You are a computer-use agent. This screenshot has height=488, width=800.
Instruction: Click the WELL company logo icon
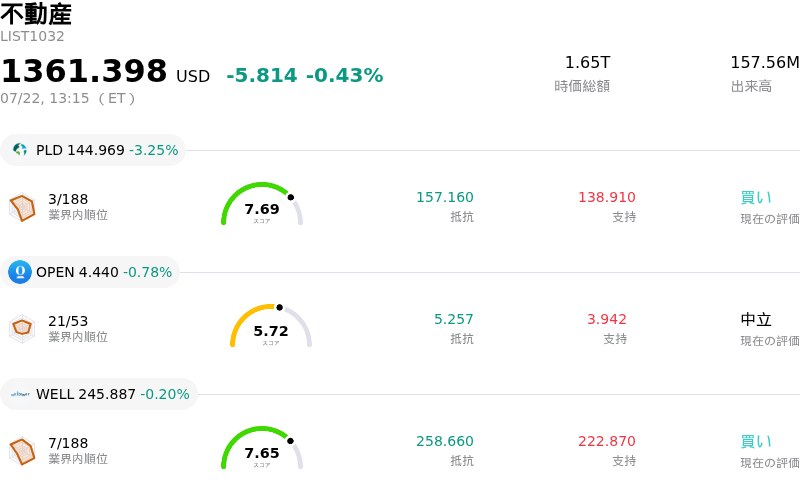20,394
